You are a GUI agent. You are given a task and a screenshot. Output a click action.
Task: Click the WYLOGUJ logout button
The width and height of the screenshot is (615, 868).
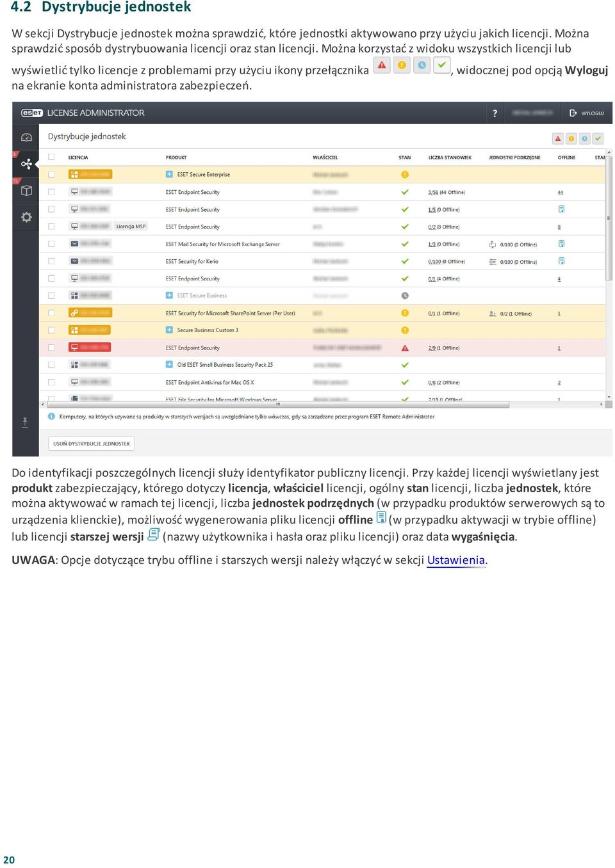pyautogui.click(x=587, y=113)
